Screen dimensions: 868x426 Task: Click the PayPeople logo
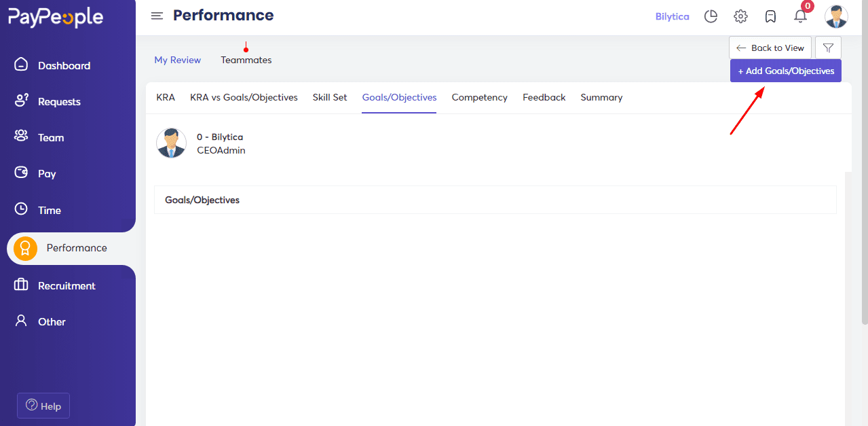[x=56, y=18]
